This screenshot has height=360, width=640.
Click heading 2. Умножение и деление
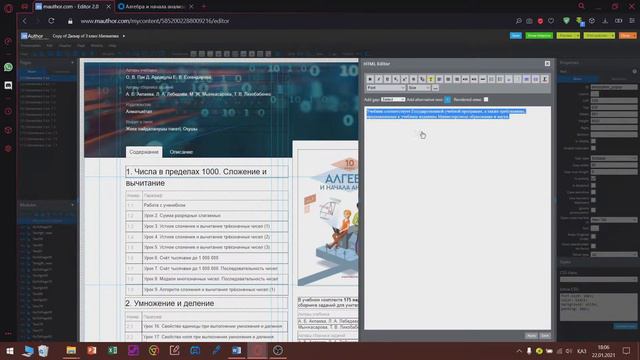[x=169, y=303]
